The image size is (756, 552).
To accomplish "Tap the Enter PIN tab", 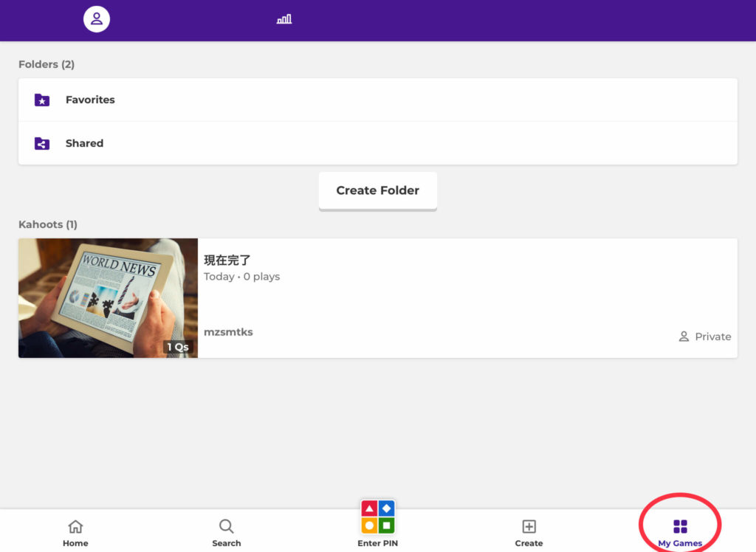I will tap(377, 524).
